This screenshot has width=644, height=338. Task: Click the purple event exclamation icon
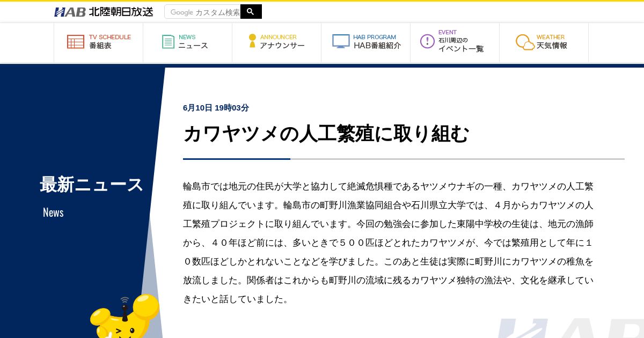click(x=427, y=41)
